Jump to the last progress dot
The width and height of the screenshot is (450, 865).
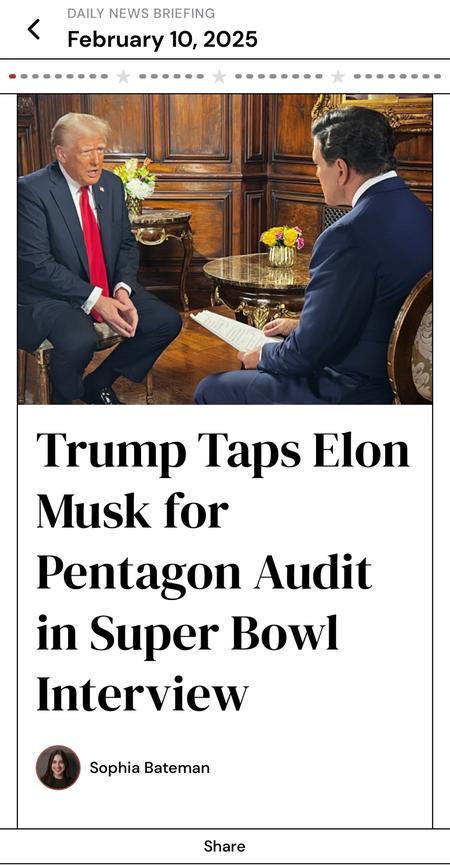pyautogui.click(x=437, y=76)
